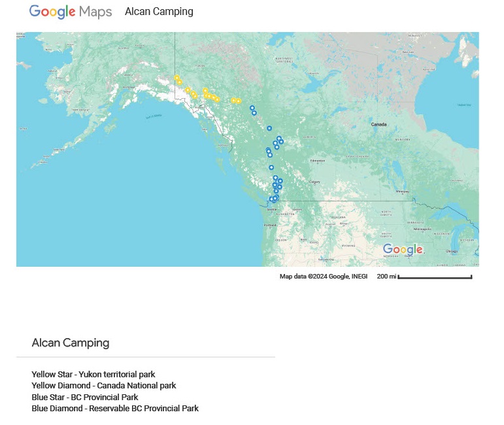Click the southernmost blue marker cluster near Seattle
The image size is (504, 425).
click(274, 199)
